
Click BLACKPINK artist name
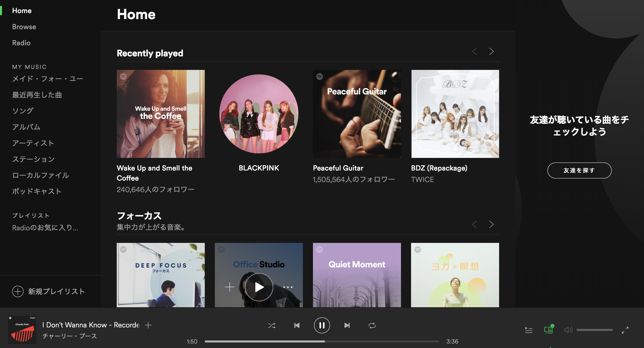point(259,168)
